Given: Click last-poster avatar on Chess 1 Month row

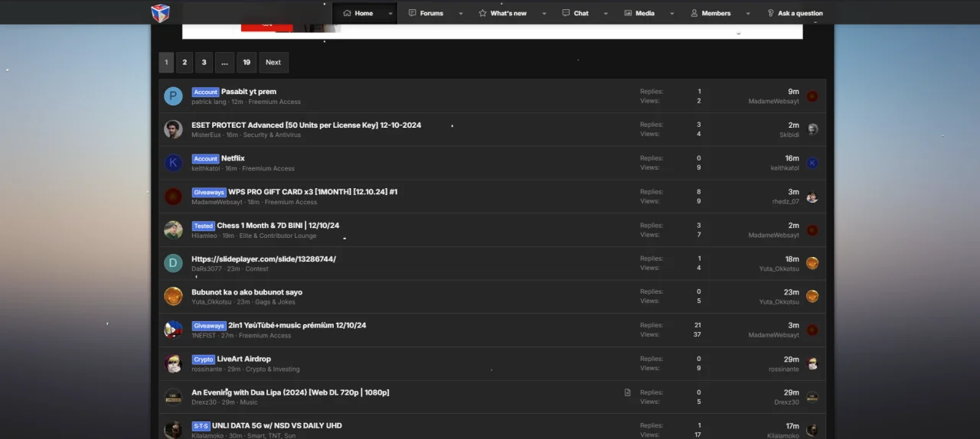Looking at the screenshot, I should (812, 230).
